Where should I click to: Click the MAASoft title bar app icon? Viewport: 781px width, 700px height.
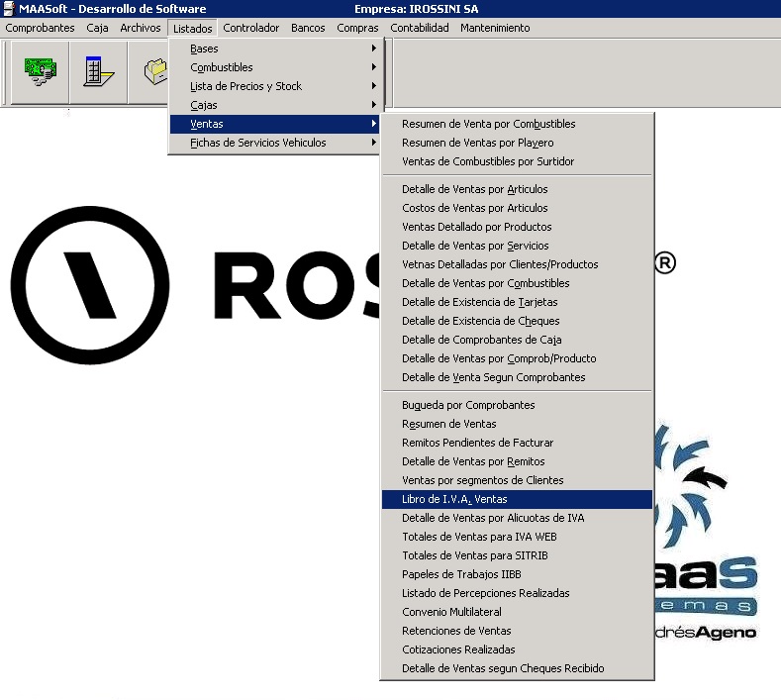[9, 9]
